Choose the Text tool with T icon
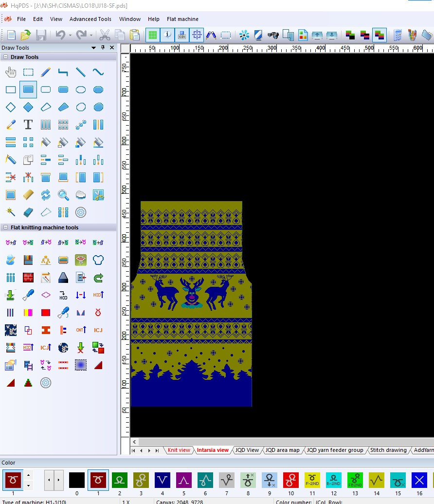434x504 pixels. click(28, 124)
